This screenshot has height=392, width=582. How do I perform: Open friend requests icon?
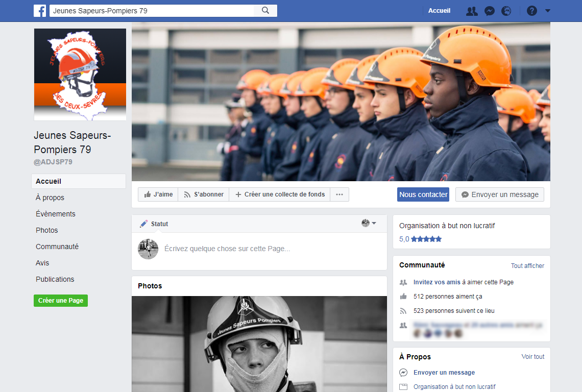472,11
